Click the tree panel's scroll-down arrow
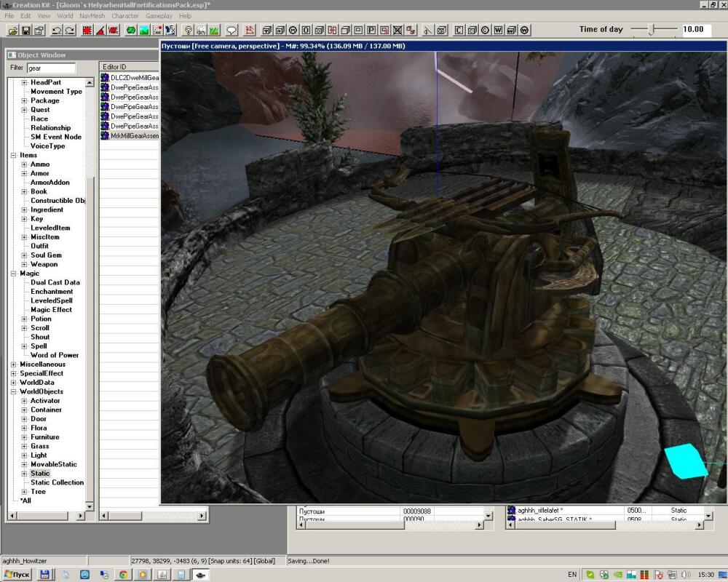 pos(90,506)
